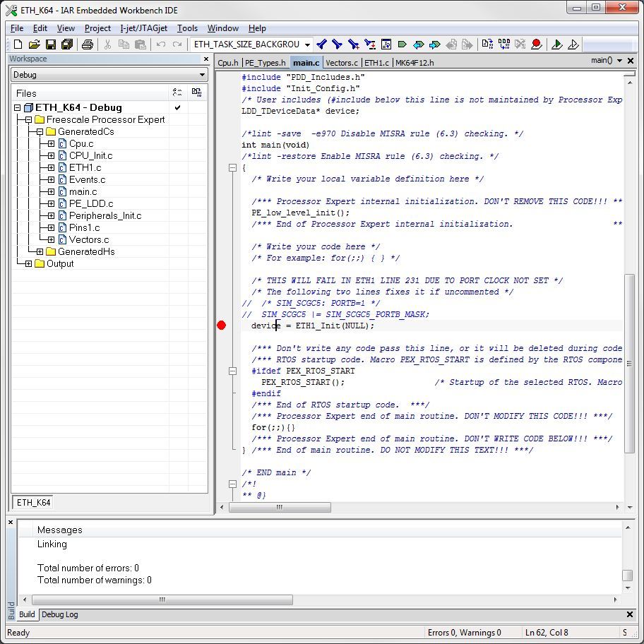644x644 pixels.
Task: Expand the Output folder
Action: point(28,263)
